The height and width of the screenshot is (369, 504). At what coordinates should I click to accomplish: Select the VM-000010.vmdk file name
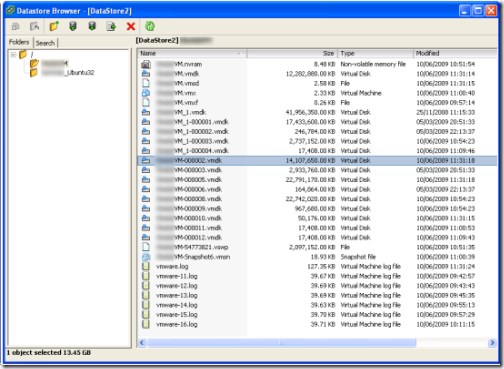189,218
